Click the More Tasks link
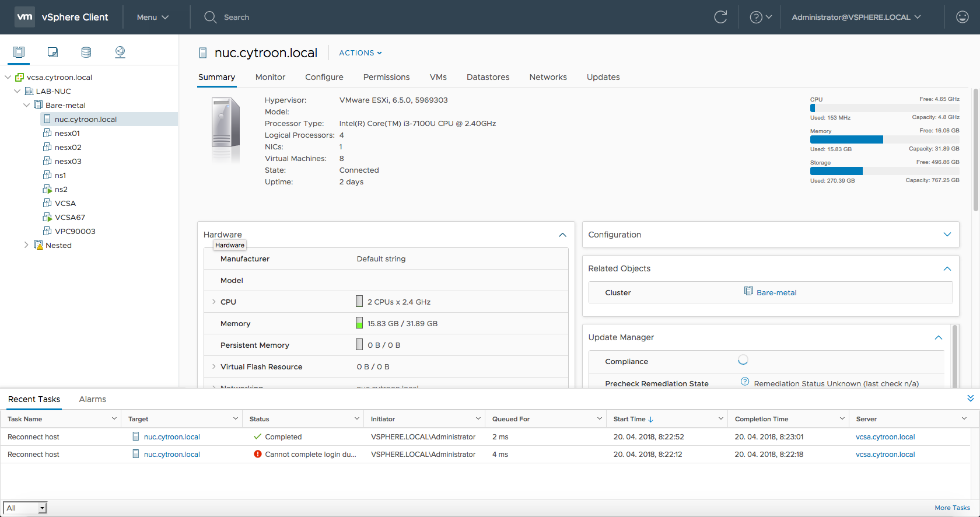 pyautogui.click(x=952, y=508)
